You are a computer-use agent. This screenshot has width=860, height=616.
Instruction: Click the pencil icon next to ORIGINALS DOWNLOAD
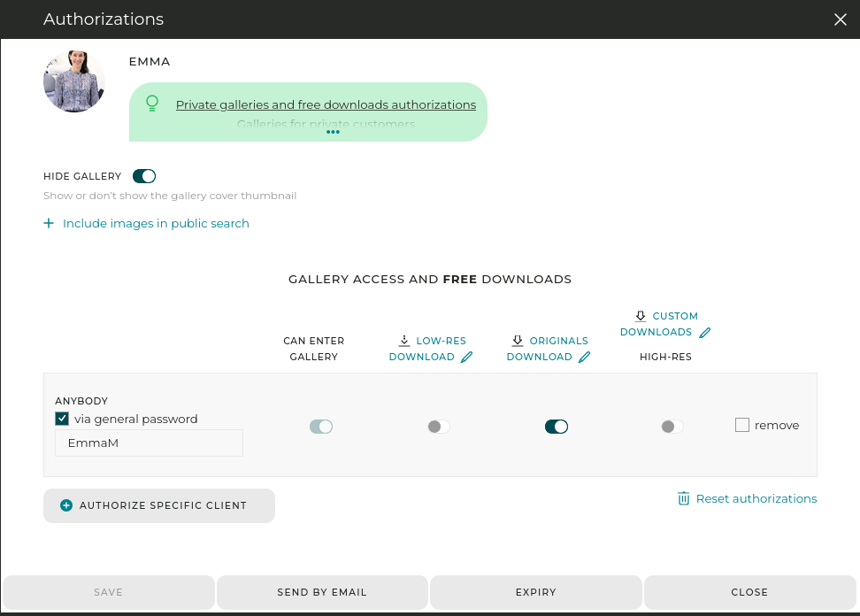(x=585, y=357)
